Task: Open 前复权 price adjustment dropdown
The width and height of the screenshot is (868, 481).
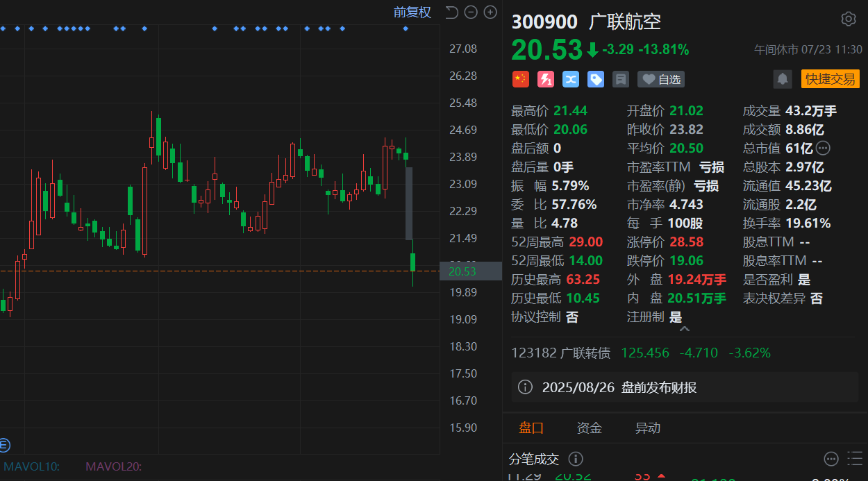Action: (412, 12)
